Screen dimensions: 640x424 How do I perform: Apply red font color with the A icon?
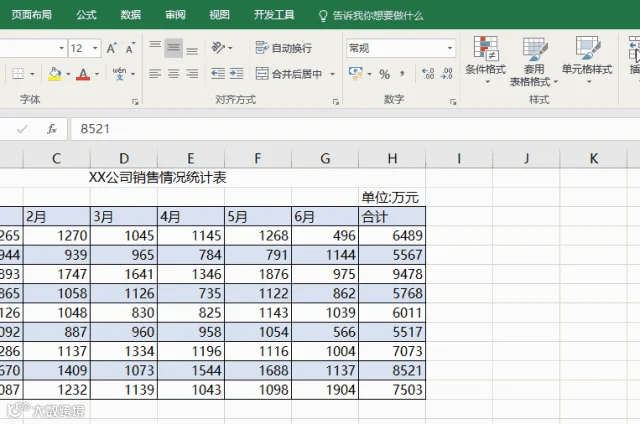pyautogui.click(x=83, y=74)
